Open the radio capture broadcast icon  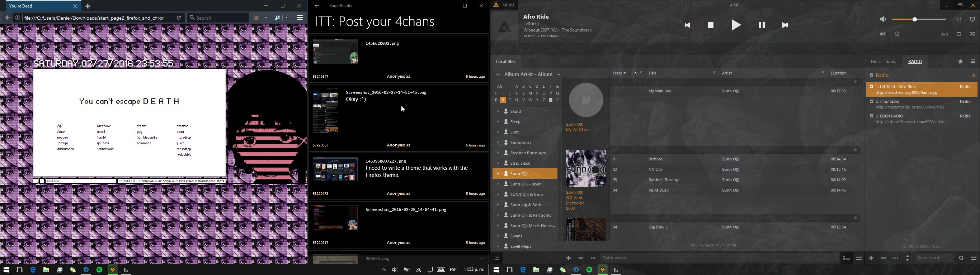[883, 34]
